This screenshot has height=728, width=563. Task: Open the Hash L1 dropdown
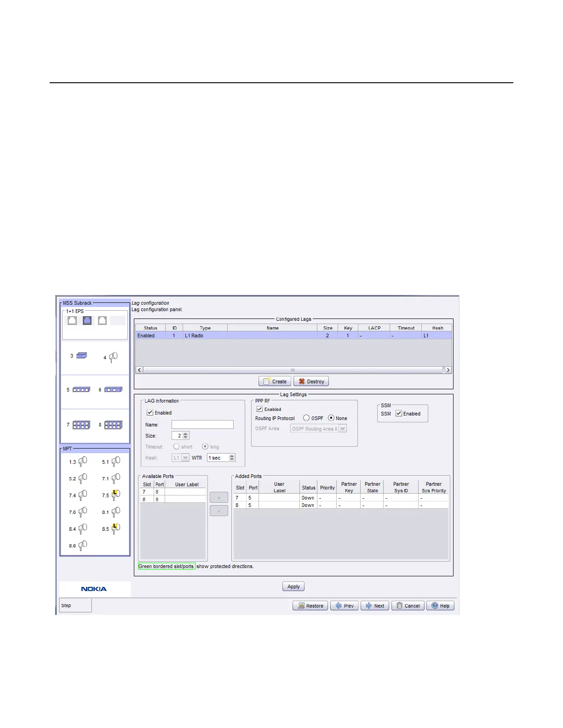(x=180, y=458)
